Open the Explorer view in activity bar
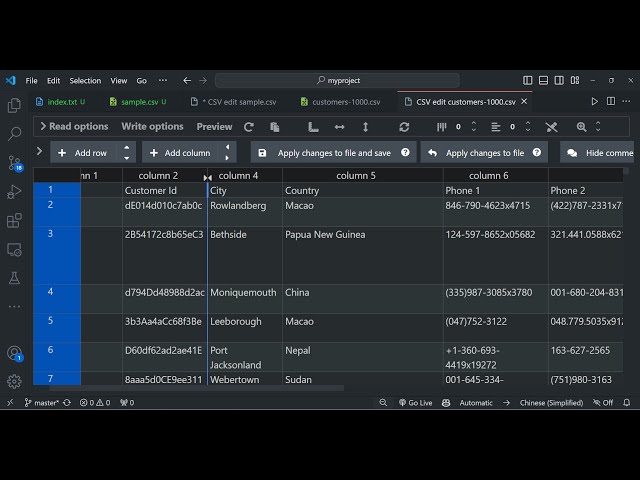Image resolution: width=640 pixels, height=480 pixels. (14, 105)
